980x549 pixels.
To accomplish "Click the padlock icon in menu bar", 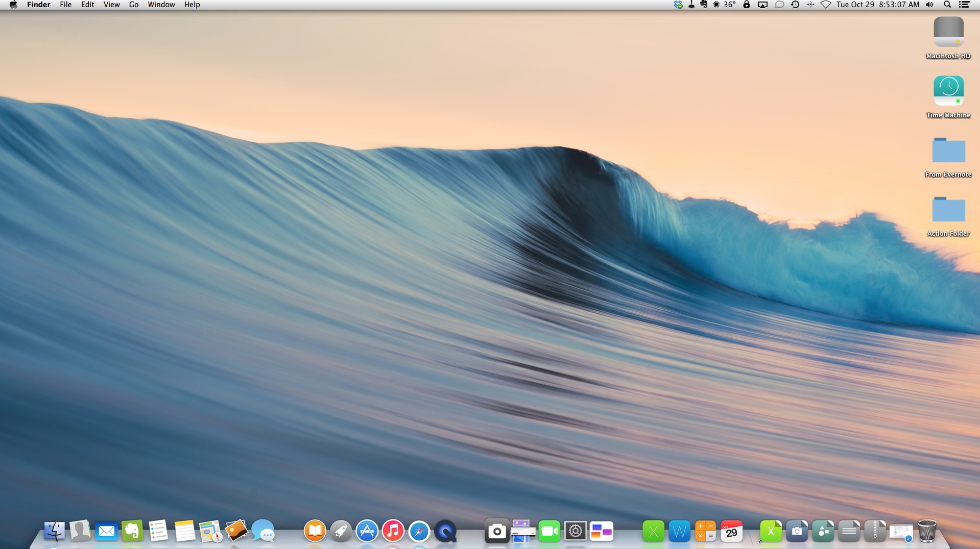I will [747, 5].
